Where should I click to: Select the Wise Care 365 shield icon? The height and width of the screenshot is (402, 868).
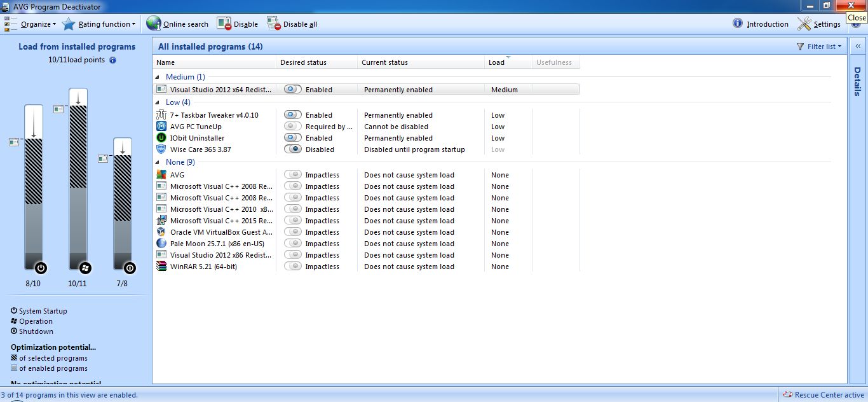click(x=161, y=149)
